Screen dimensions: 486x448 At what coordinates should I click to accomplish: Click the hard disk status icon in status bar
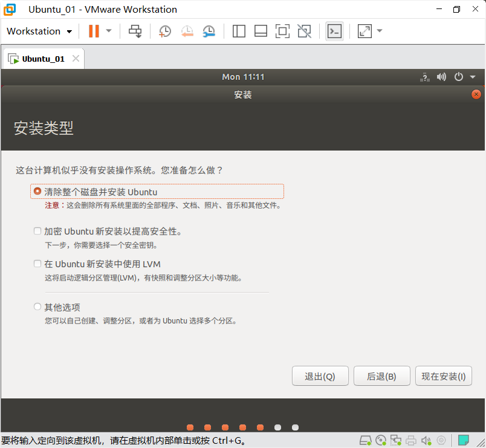(366, 440)
